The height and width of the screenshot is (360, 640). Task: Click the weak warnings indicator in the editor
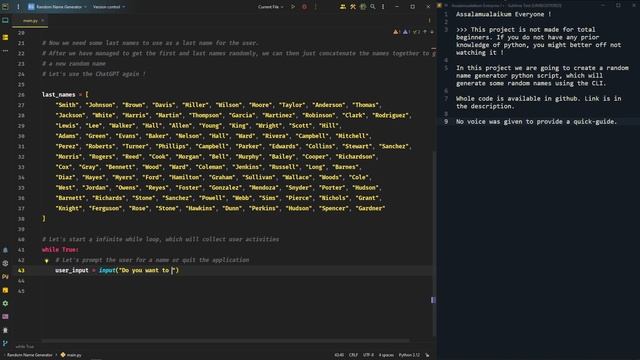(406, 32)
